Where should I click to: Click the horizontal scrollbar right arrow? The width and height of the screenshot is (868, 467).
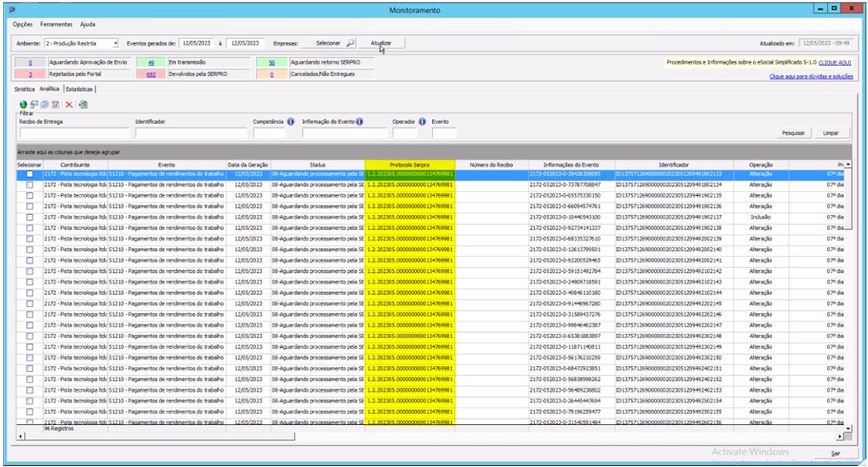[x=840, y=436]
